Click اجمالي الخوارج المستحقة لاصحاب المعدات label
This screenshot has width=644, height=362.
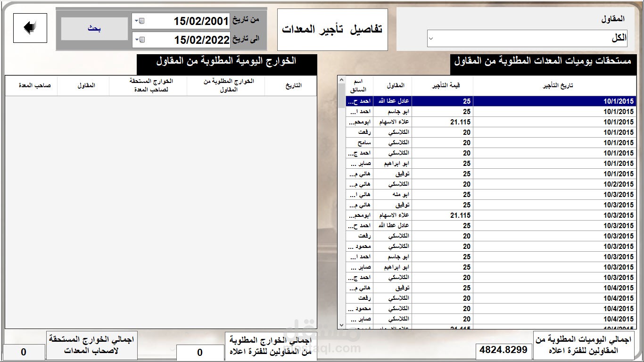(91, 345)
